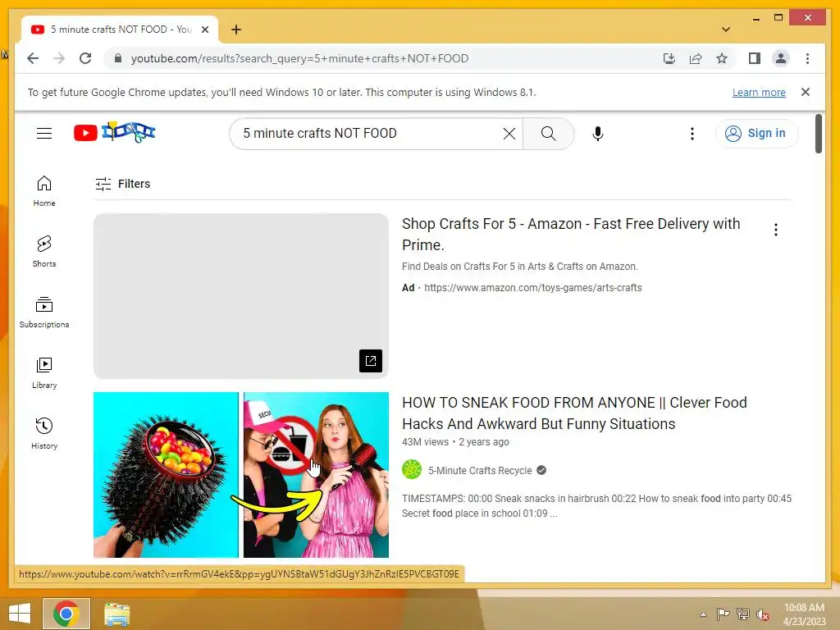
Task: Expand the tab search chevron
Action: pyautogui.click(x=726, y=30)
